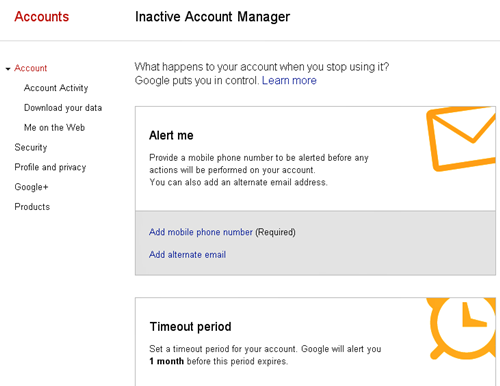The width and height of the screenshot is (500, 386).
Task: Click 'You can also add an alternate email address.'
Action: click(x=238, y=182)
